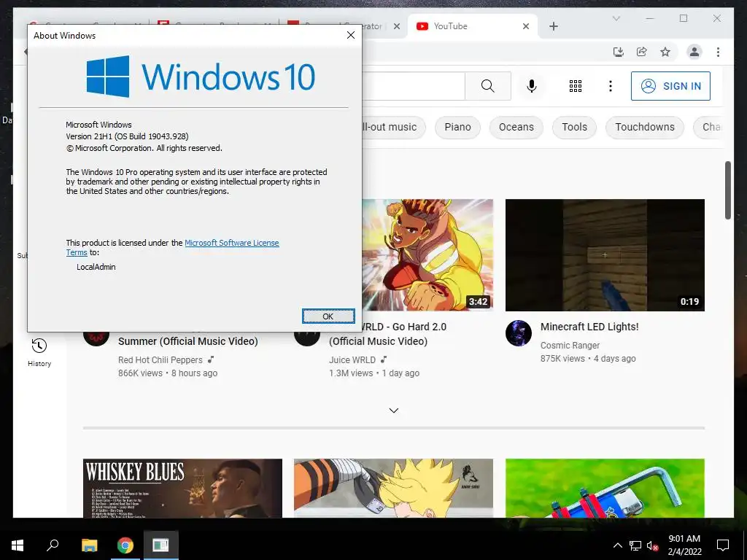The image size is (747, 560).
Task: Click Cosmic Ranger channel avatar
Action: click(x=519, y=333)
